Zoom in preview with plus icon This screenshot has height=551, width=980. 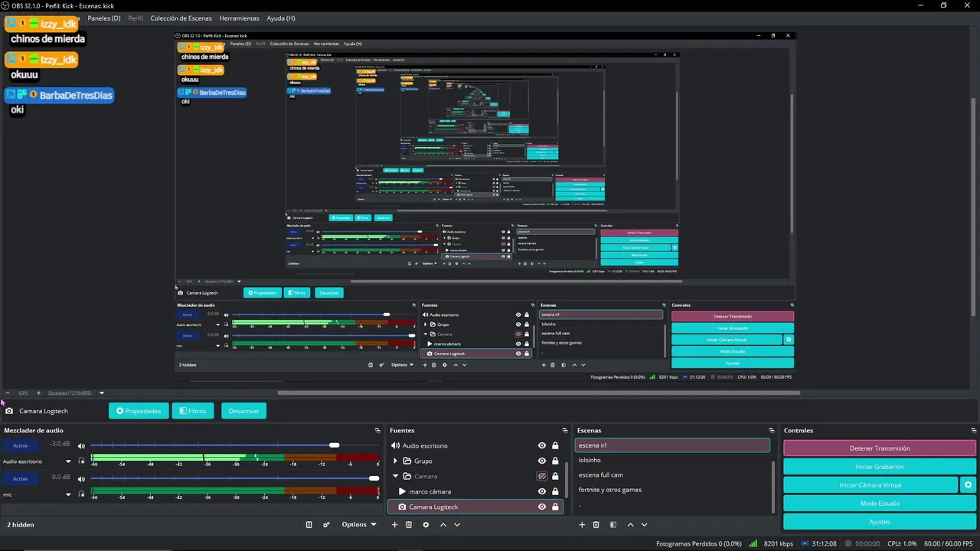point(39,393)
